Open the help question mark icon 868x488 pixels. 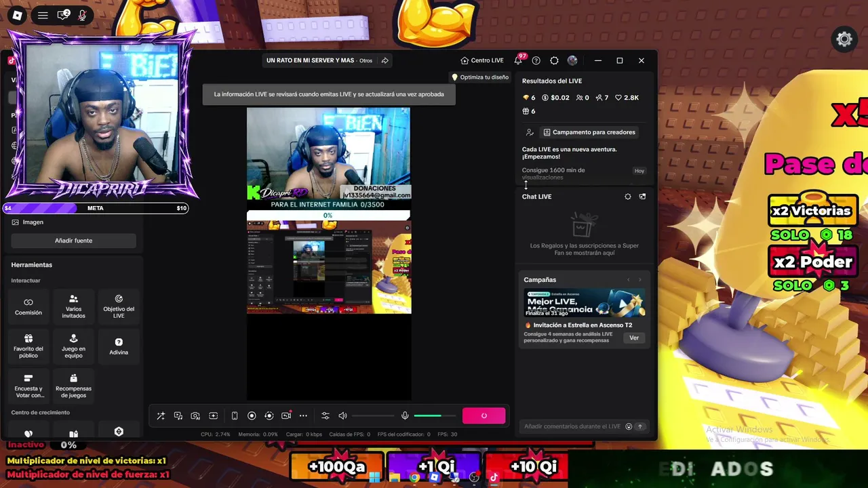(x=536, y=60)
